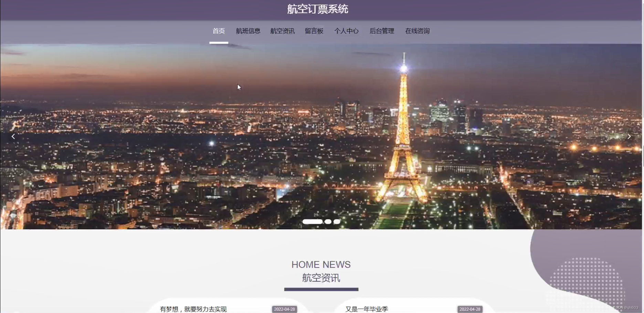Image resolution: width=644 pixels, height=313 pixels.
Task: Open the 航空资讯 nav menu item
Action: [282, 31]
